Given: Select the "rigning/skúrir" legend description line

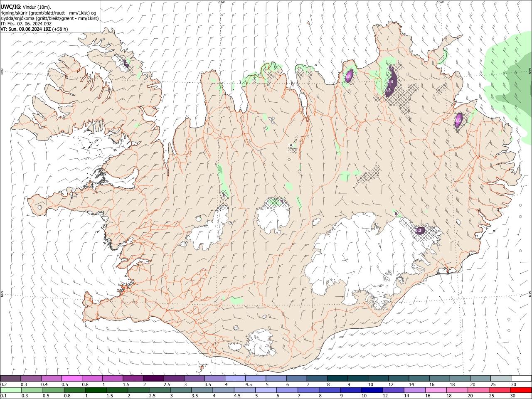Looking at the screenshot, I should (x=49, y=13).
